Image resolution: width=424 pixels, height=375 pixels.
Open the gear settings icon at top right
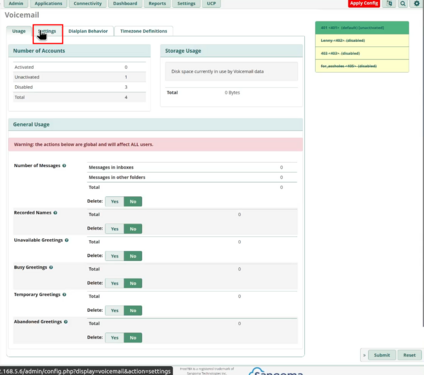point(417,3)
